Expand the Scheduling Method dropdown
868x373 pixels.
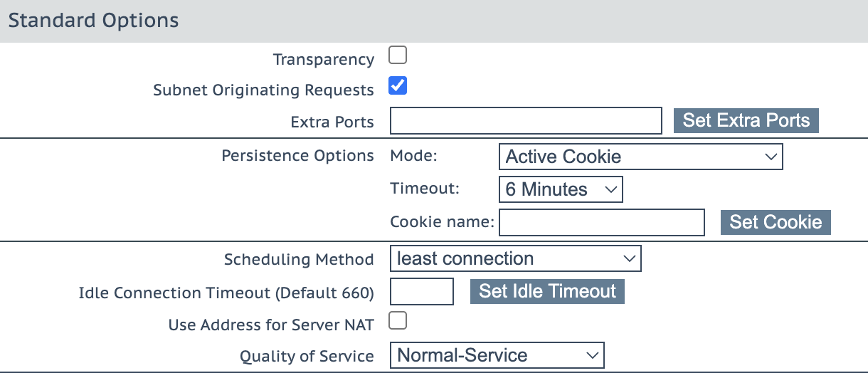515,258
